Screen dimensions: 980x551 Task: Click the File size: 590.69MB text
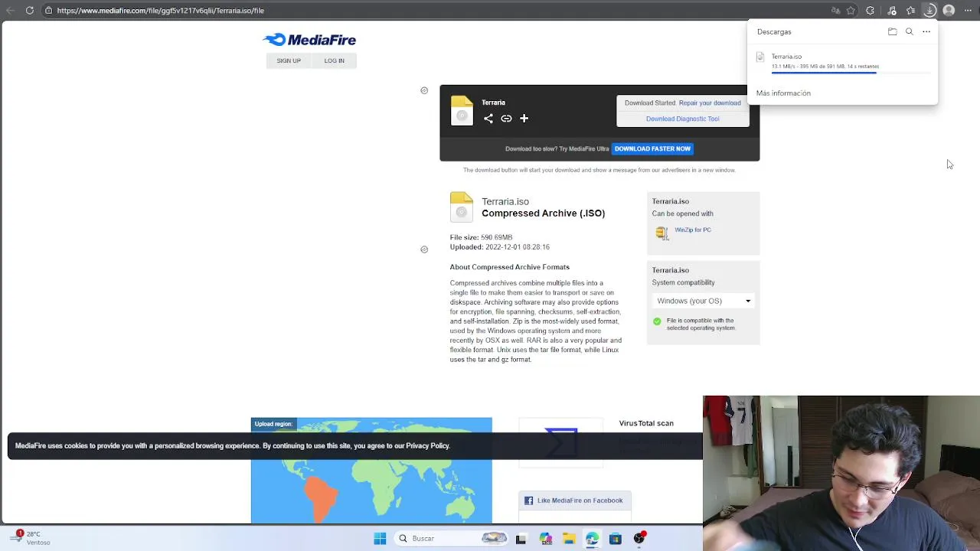[481, 237]
